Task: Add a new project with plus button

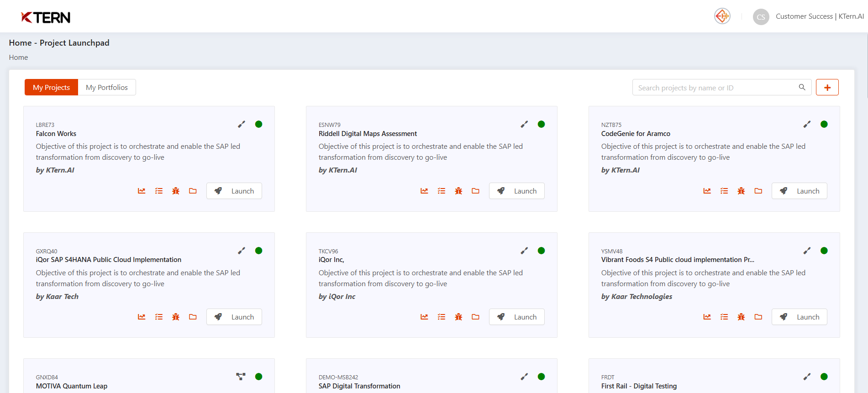Action: click(827, 87)
